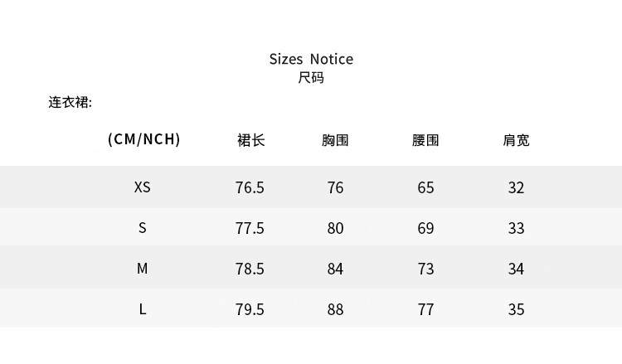Select the S size row label
This screenshot has height=364, width=622.
[143, 228]
